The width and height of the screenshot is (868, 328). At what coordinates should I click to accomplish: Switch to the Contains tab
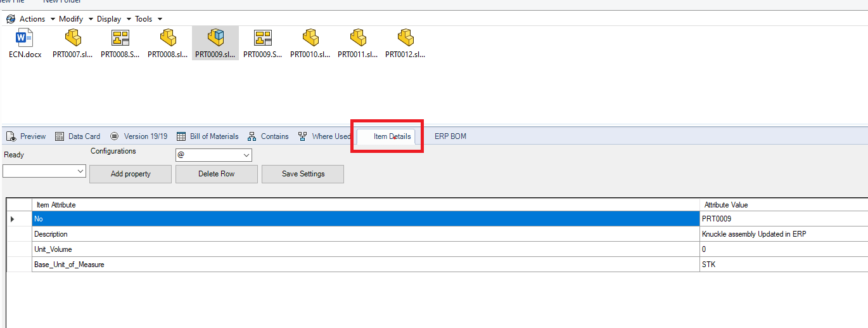click(268, 136)
